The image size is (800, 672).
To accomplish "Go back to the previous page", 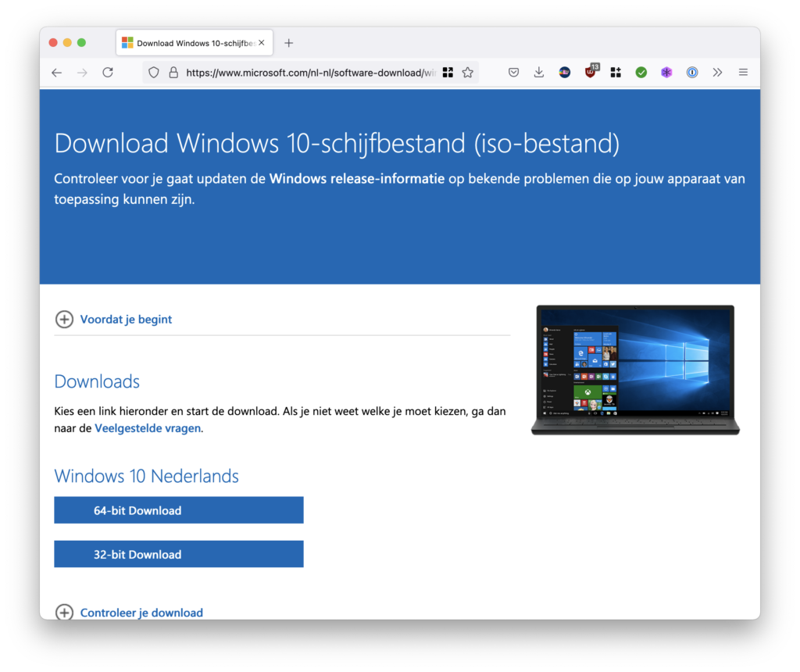I will 56,73.
